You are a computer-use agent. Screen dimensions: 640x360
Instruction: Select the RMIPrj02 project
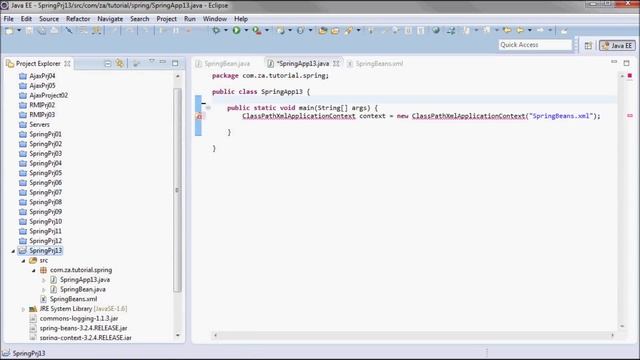(42, 105)
